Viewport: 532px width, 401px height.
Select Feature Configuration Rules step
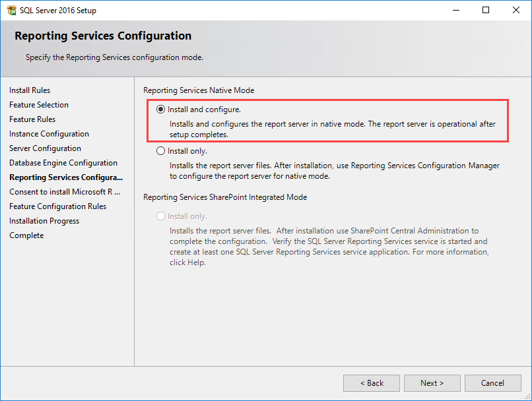[x=57, y=206]
